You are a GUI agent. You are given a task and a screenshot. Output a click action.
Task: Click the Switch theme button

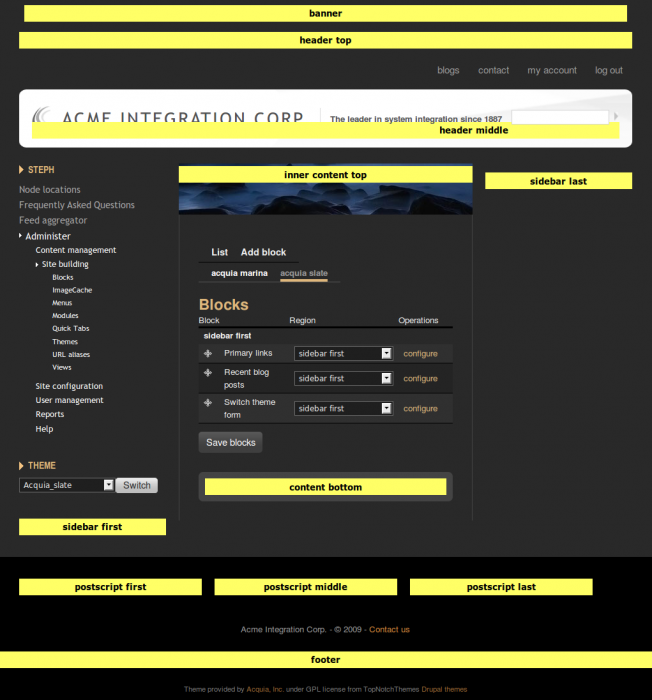(137, 485)
